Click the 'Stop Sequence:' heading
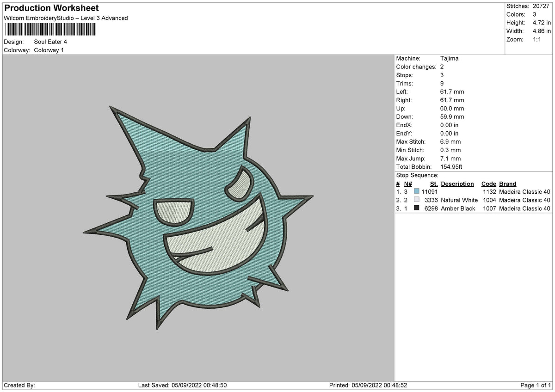Screen dimensions: 555x392 [417, 175]
